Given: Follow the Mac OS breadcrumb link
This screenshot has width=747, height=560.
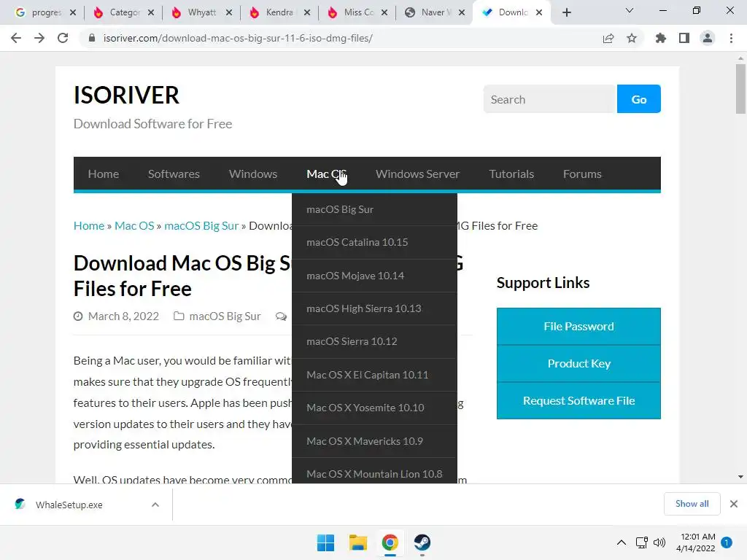Looking at the screenshot, I should 134,226.
